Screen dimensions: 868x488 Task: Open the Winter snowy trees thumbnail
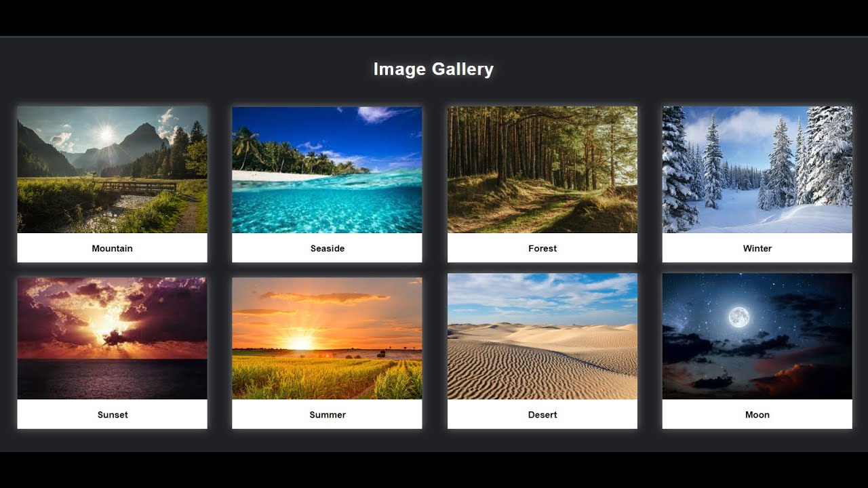[757, 169]
